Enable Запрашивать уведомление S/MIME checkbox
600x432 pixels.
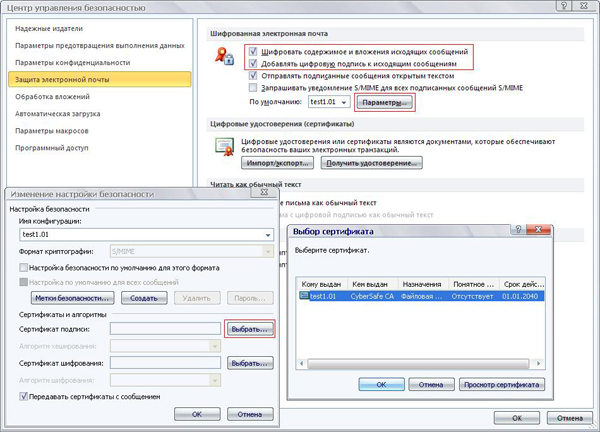253,88
